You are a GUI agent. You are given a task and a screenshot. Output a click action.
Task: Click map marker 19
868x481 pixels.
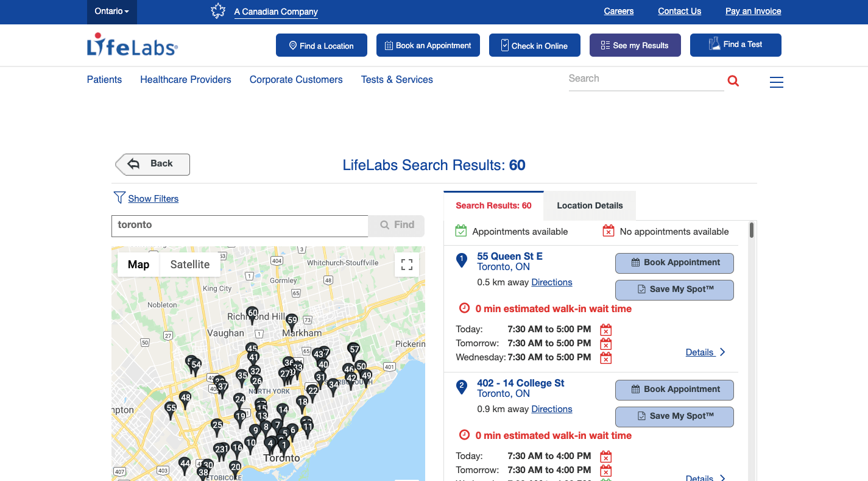[x=240, y=418]
